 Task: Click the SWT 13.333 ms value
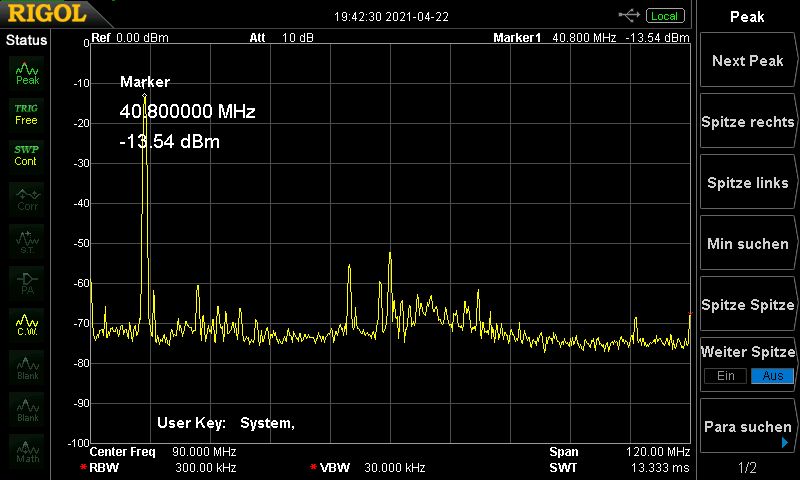click(660, 467)
